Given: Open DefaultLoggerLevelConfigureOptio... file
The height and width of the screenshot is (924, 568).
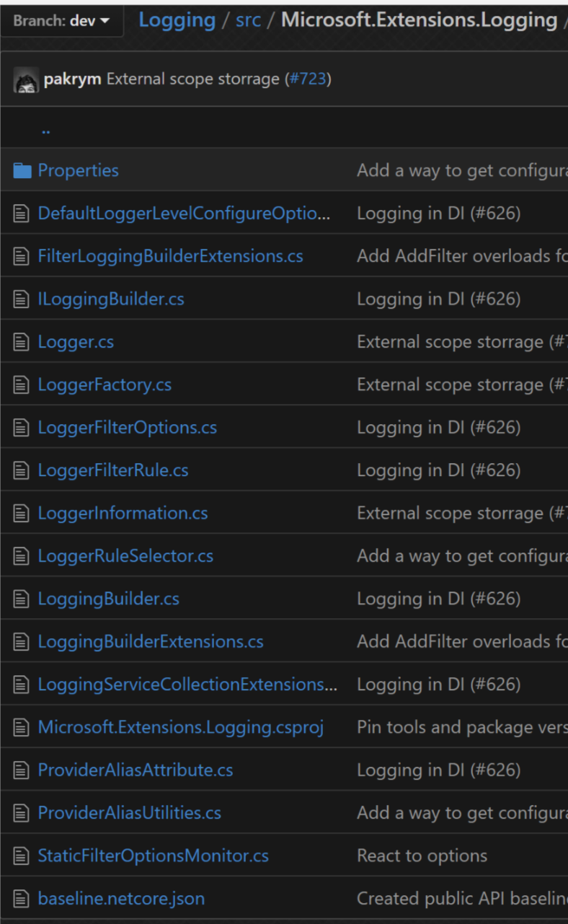Looking at the screenshot, I should click(x=185, y=214).
